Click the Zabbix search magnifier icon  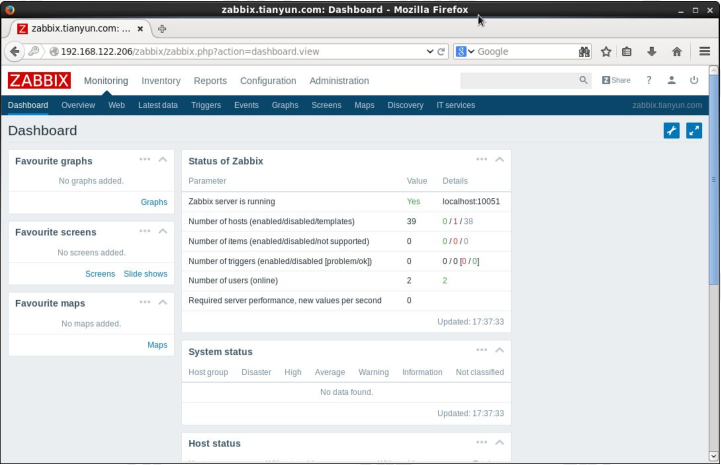583,80
